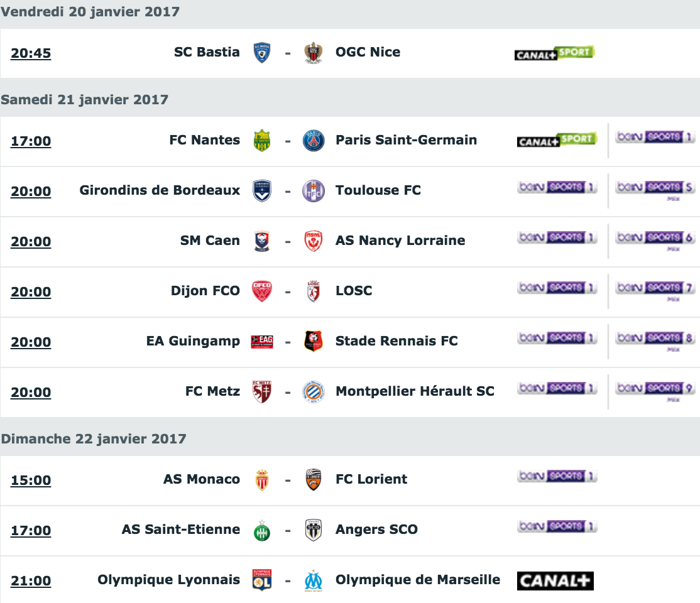Select the Girondins de Bordeaux team name

coord(160,190)
